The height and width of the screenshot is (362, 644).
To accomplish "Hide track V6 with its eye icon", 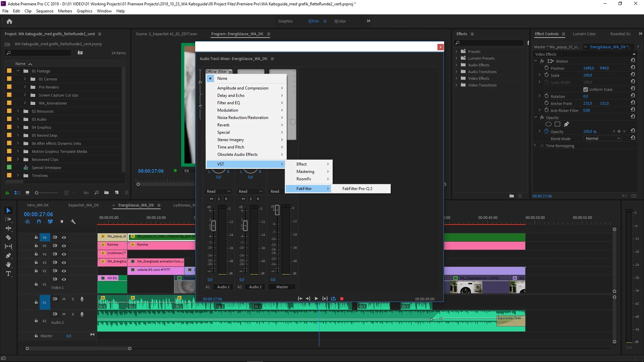I will (x=64, y=237).
